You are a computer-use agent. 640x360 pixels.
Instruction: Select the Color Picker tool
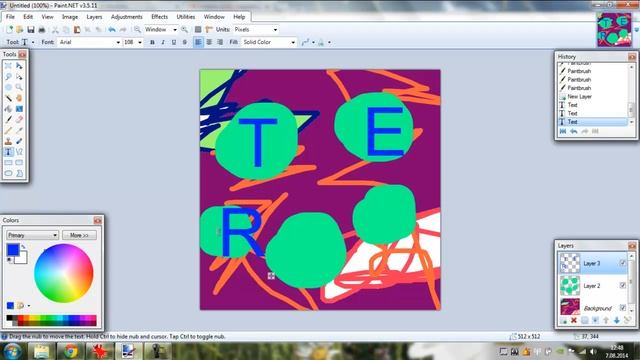19,131
